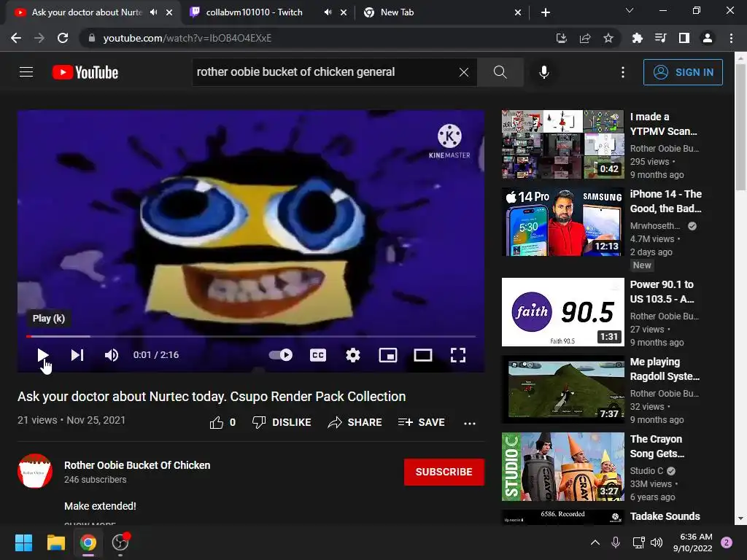
Task: Enter full screen mode
Action: click(x=458, y=355)
